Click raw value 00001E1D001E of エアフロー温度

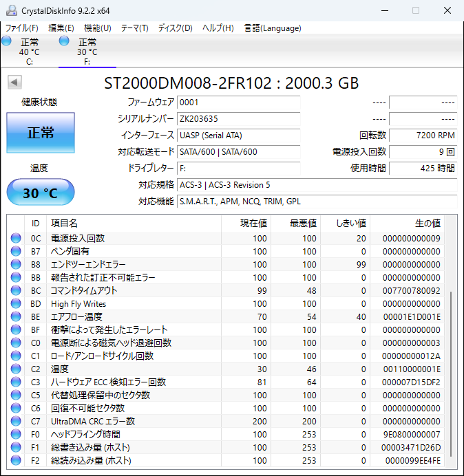412,316
